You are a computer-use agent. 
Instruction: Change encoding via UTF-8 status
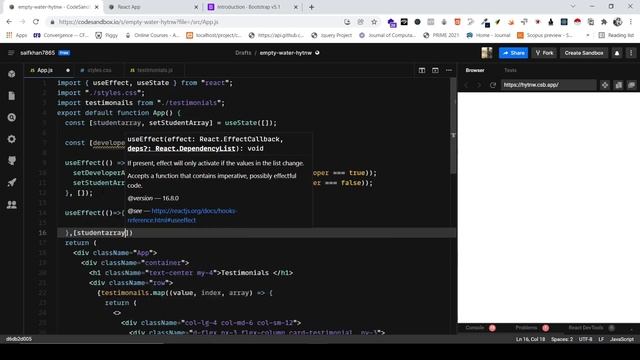click(x=585, y=340)
